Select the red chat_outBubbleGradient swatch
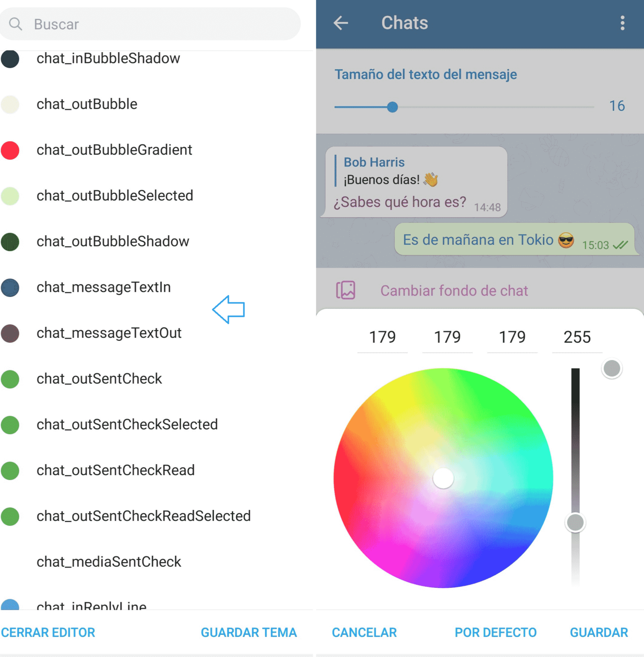This screenshot has height=657, width=644. 10,151
